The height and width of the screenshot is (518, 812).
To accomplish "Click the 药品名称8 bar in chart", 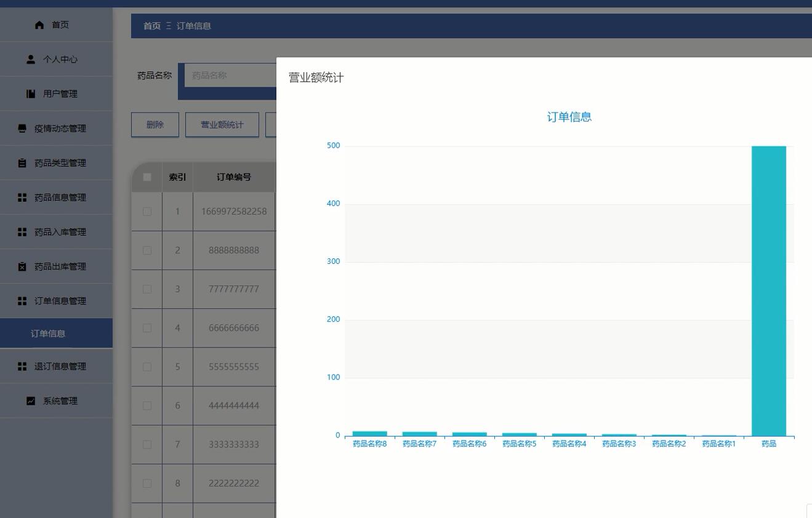I will (370, 434).
